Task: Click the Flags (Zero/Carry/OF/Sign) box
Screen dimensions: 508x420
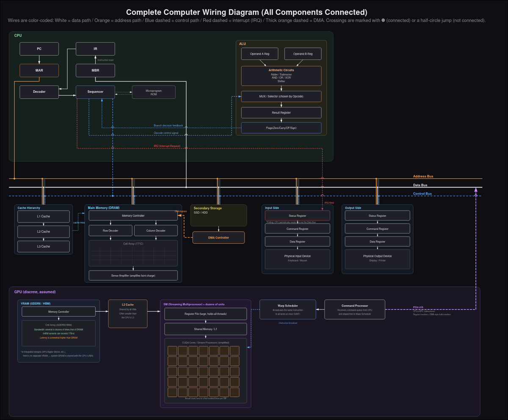Action: pos(281,128)
